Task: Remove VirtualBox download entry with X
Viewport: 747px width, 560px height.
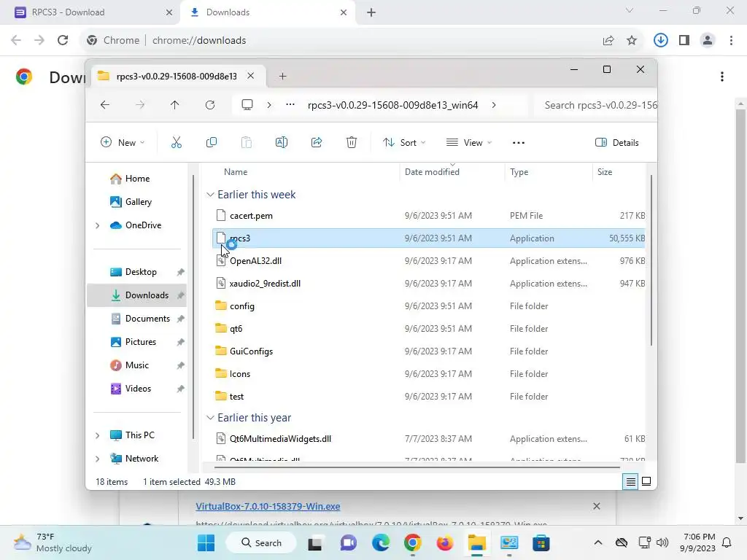Action: pyautogui.click(x=597, y=506)
